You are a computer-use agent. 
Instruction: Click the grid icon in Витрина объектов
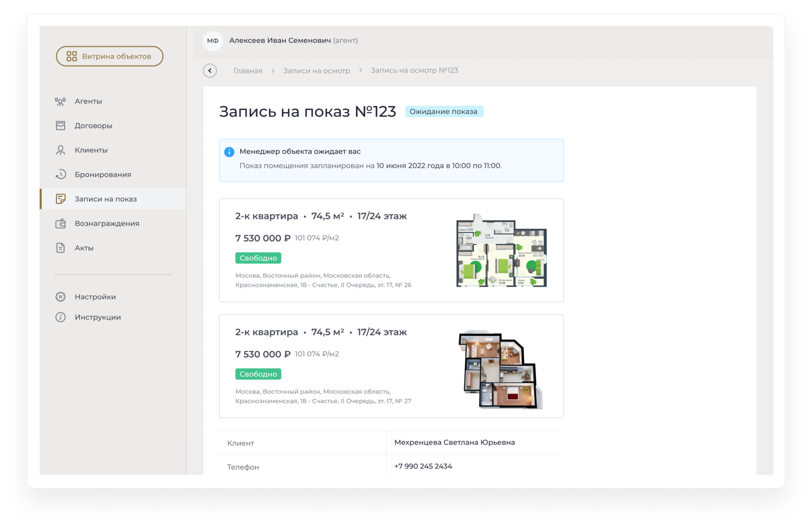72,57
